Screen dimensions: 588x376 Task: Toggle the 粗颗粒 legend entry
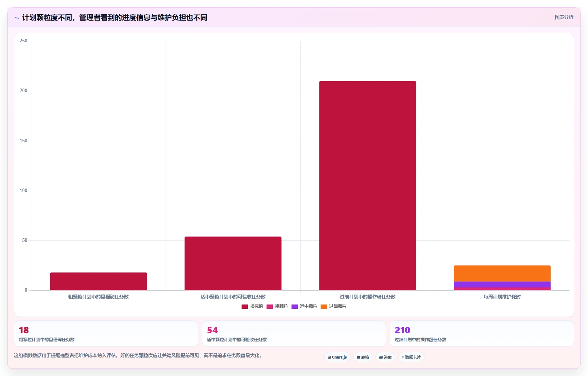coord(277,306)
